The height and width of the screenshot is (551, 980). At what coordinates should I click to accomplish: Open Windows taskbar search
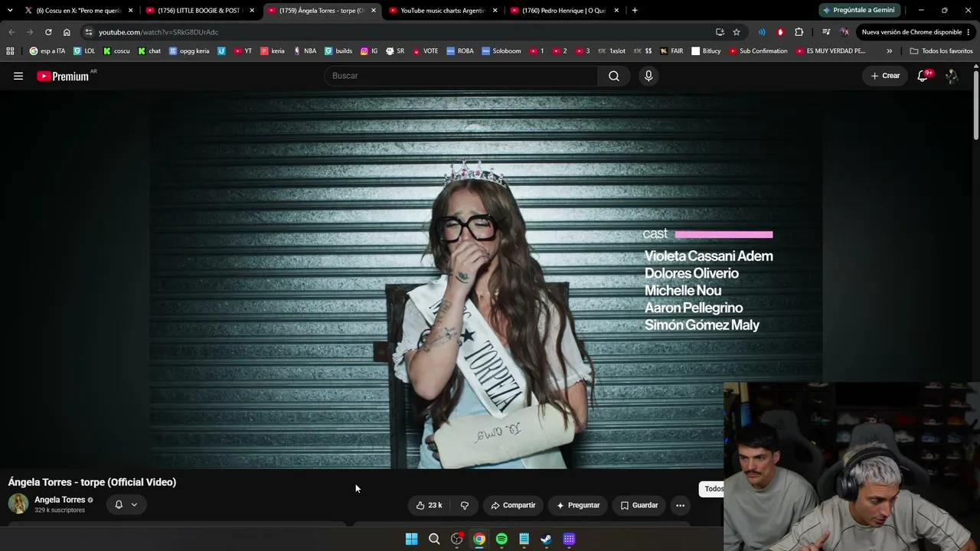point(434,539)
